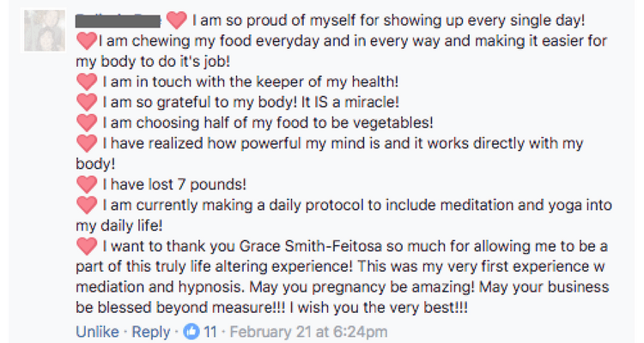Click the heart before 'I am currently making'

[87, 205]
